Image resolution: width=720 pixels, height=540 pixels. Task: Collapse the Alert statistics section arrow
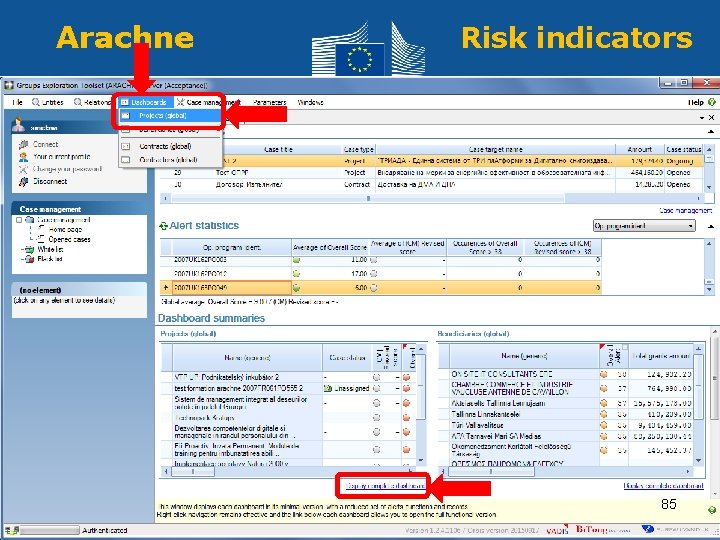click(x=711, y=226)
